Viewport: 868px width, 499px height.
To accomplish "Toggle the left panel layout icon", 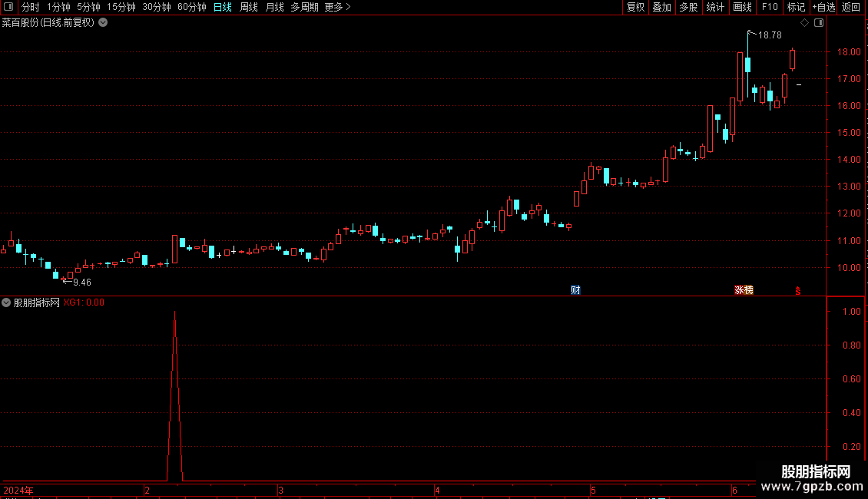I will pyautogui.click(x=8, y=7).
